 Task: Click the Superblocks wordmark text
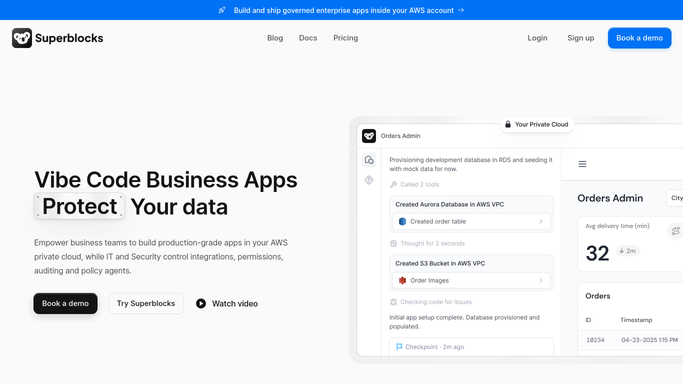pos(69,38)
